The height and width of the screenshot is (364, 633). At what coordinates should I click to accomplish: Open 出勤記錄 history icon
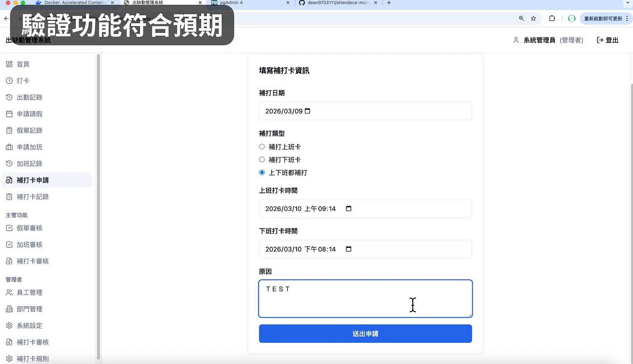pos(9,97)
